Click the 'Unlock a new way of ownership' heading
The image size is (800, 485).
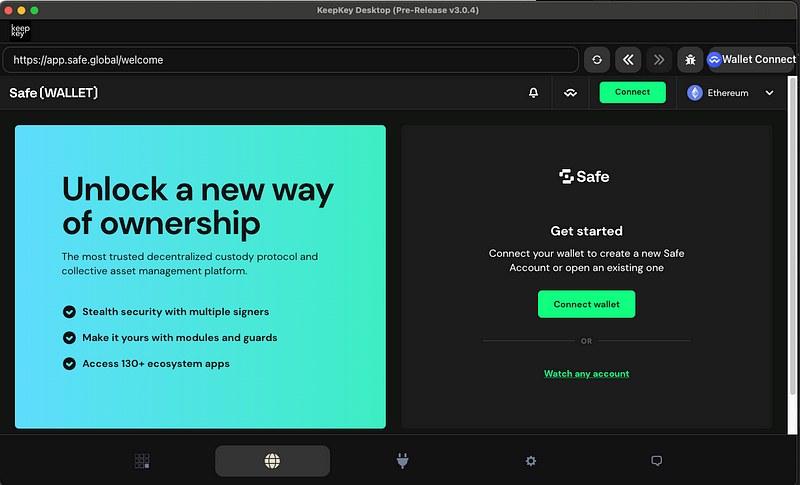tap(197, 207)
